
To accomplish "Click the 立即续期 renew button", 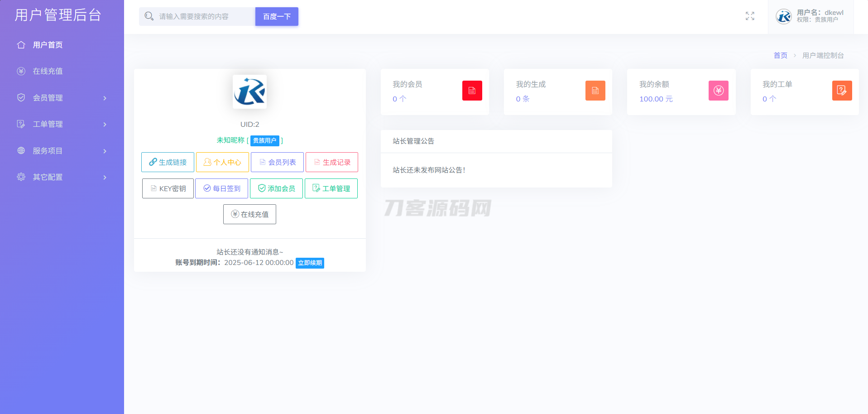I will point(310,263).
